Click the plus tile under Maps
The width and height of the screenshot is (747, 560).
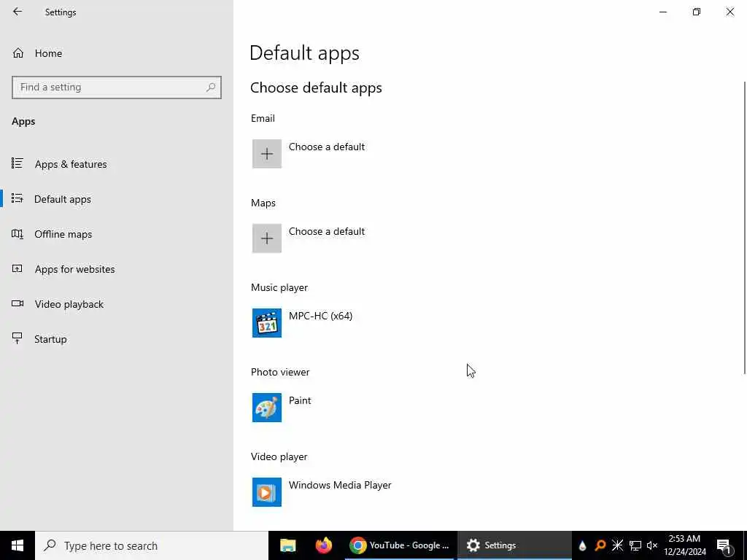267,238
